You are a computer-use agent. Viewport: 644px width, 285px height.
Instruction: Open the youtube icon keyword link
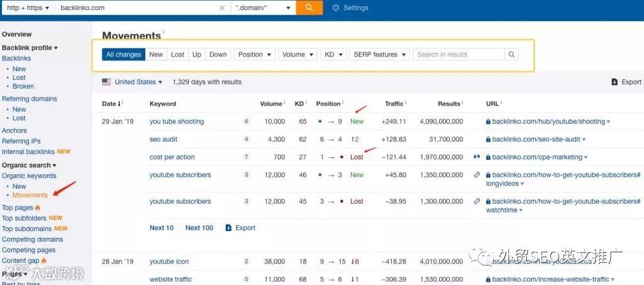(169, 261)
